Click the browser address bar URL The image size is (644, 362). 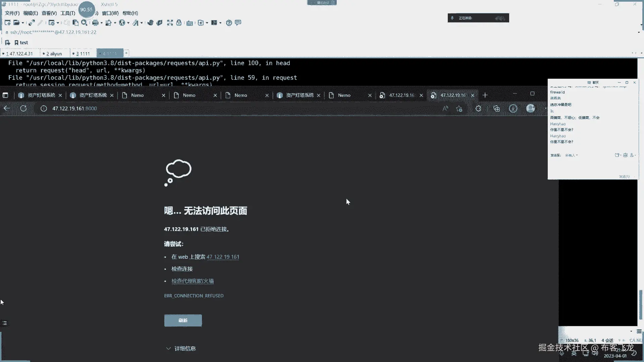(x=74, y=109)
